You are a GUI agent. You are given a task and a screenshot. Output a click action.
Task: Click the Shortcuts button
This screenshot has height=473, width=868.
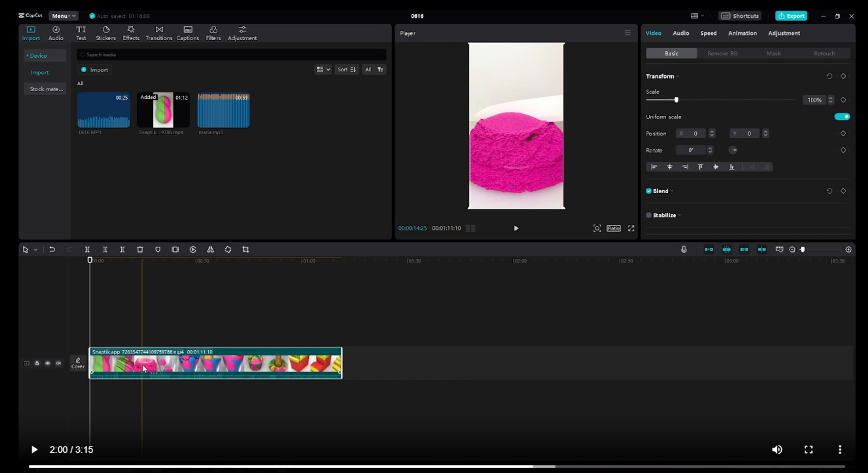(740, 16)
